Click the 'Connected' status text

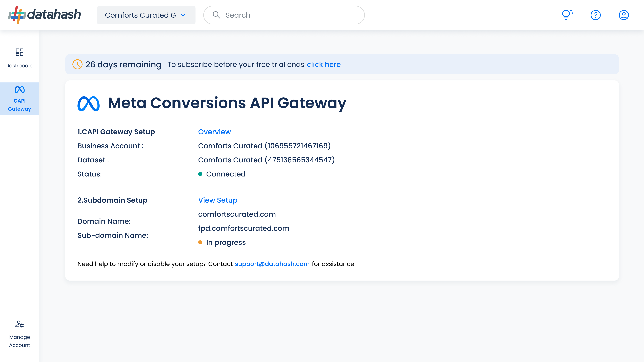[226, 174]
